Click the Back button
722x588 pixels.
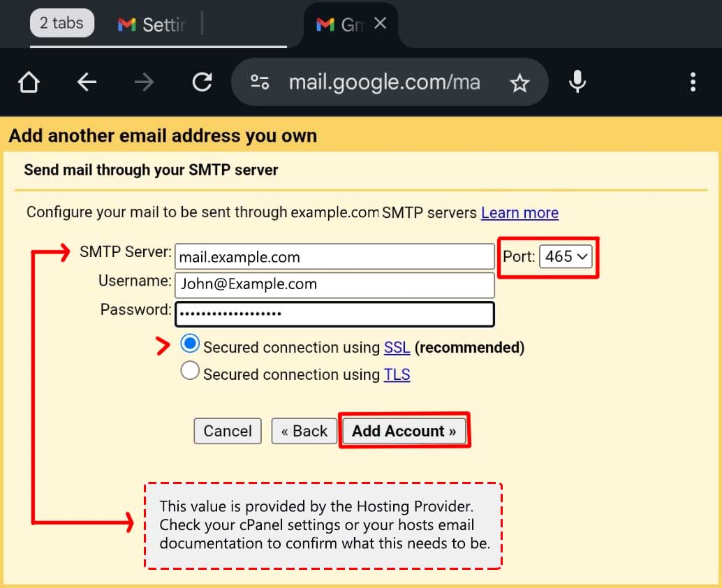(304, 431)
